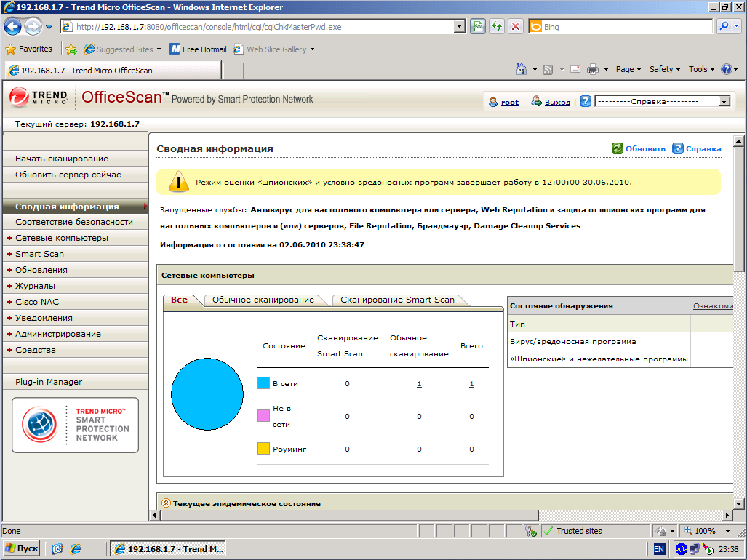
Task: Open the Page menu
Action: point(628,70)
